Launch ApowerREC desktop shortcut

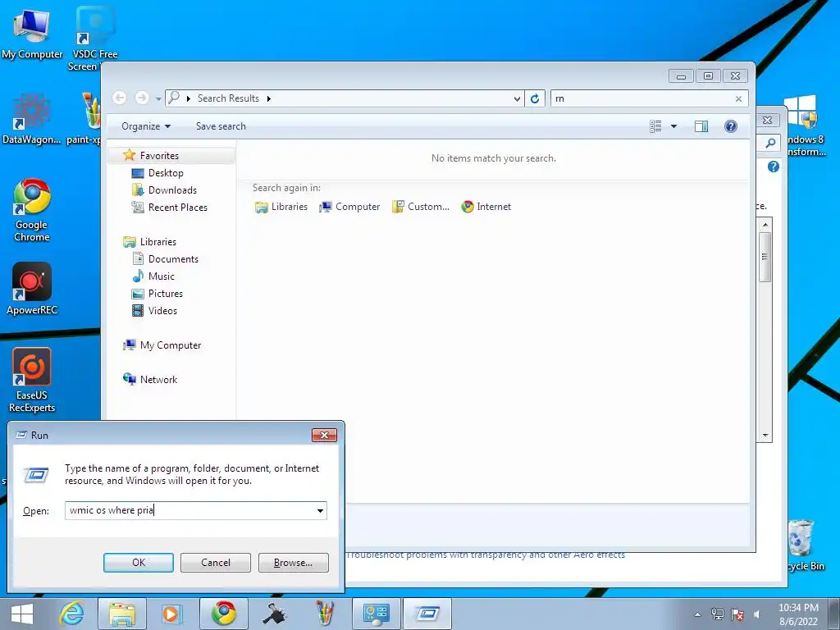[32, 288]
